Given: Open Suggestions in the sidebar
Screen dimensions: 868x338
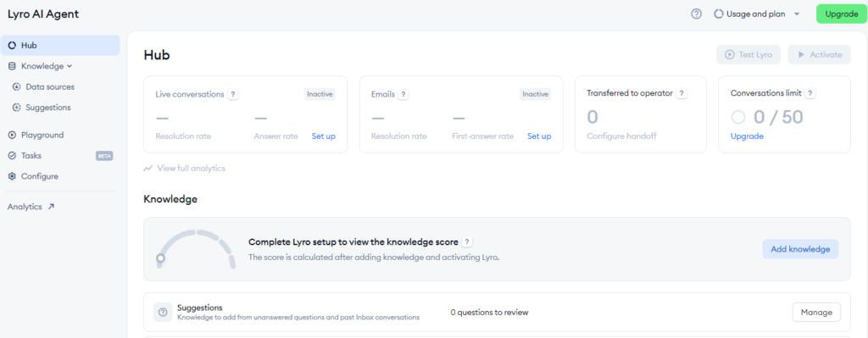Looking at the screenshot, I should coord(48,108).
